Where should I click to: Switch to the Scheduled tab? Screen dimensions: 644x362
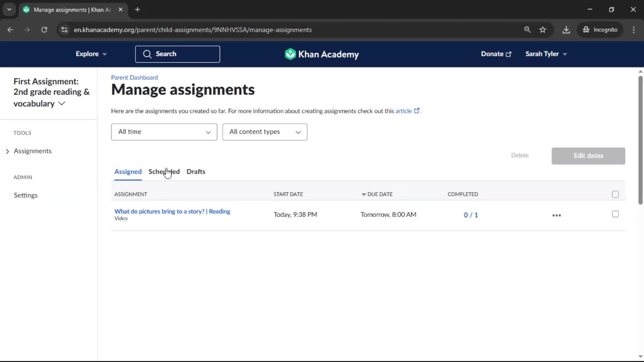tap(164, 172)
